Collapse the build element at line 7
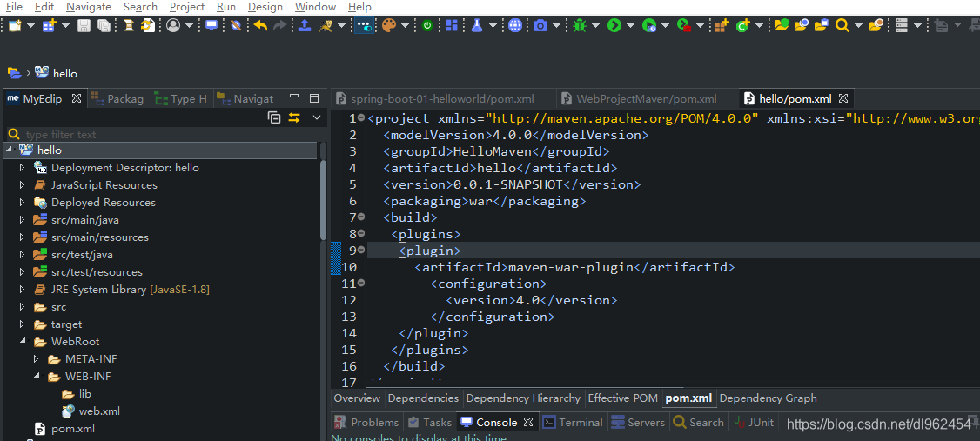 tap(361, 217)
